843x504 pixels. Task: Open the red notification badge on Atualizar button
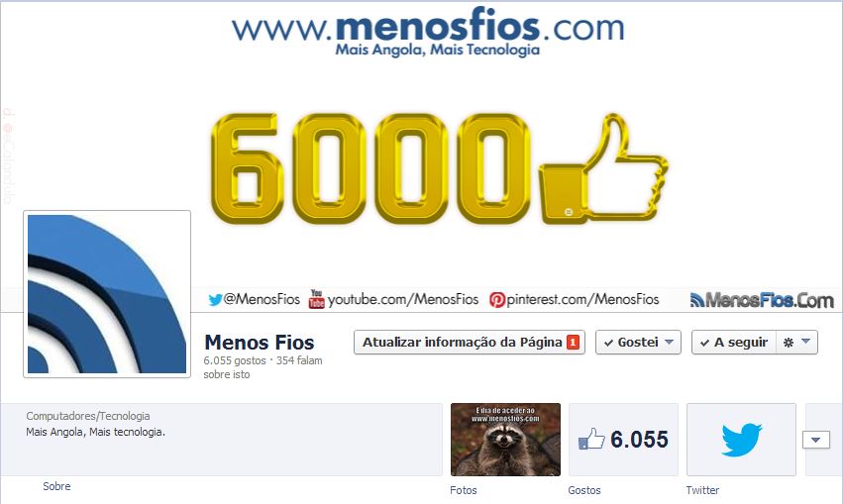pos(574,343)
